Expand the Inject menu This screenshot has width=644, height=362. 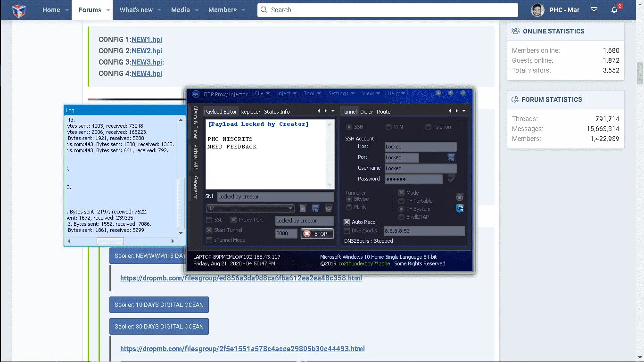287,93
